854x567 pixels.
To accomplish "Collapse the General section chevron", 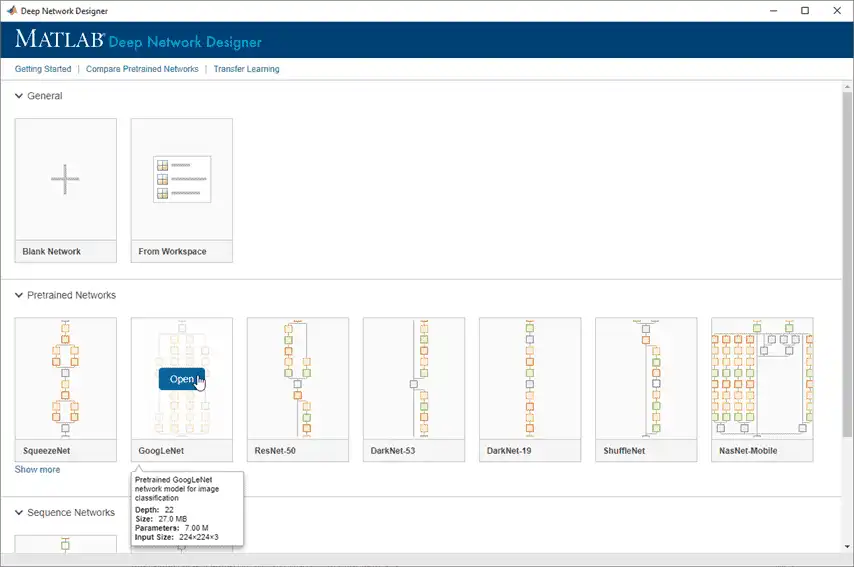I will click(x=19, y=96).
